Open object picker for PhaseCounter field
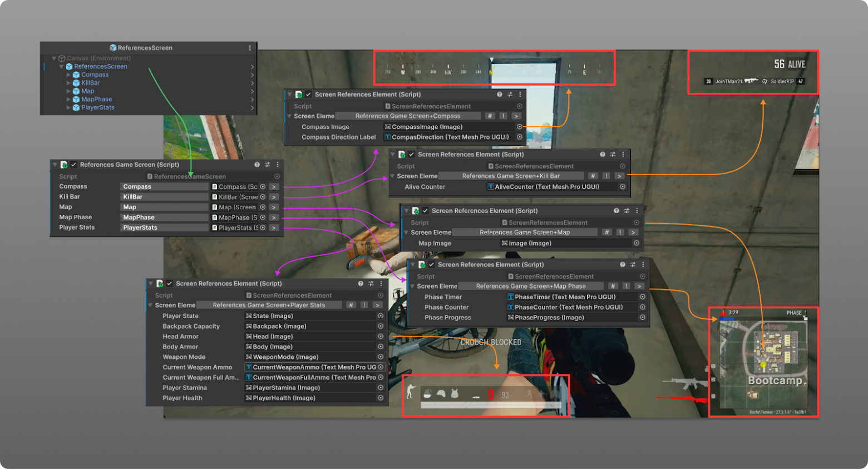Screen dimensions: 868x469 (x=643, y=307)
